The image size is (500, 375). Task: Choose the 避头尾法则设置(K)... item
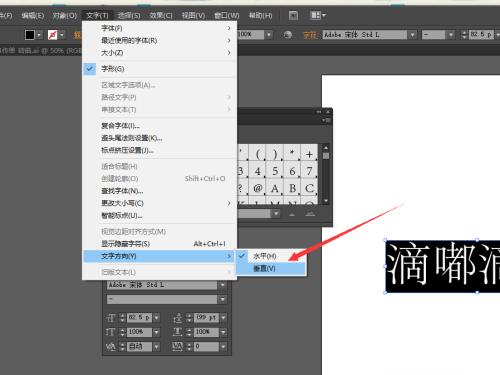coord(159,138)
